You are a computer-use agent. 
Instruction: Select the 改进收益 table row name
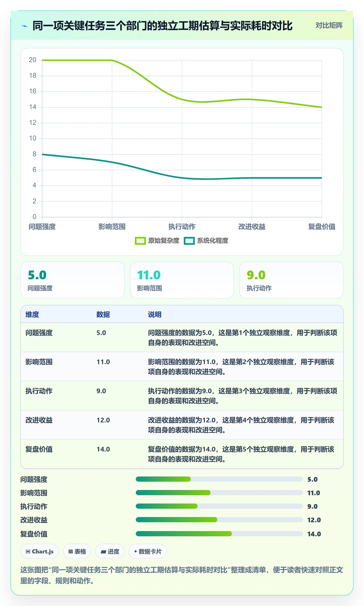[39, 420]
